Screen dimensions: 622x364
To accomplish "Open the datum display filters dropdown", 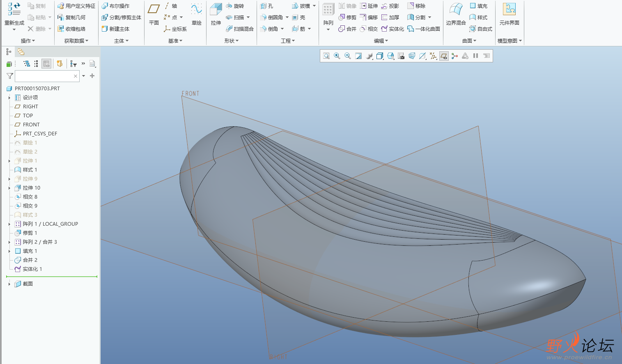I will coord(433,56).
